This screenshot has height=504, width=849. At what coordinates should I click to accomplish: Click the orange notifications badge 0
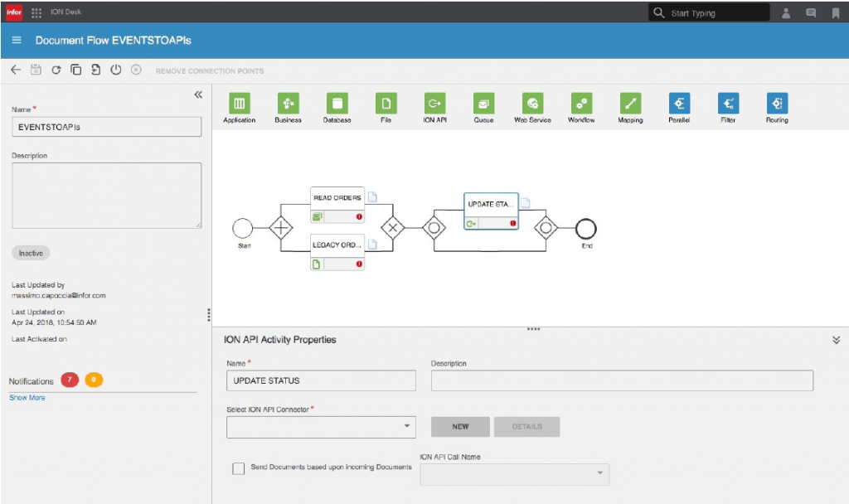click(94, 380)
